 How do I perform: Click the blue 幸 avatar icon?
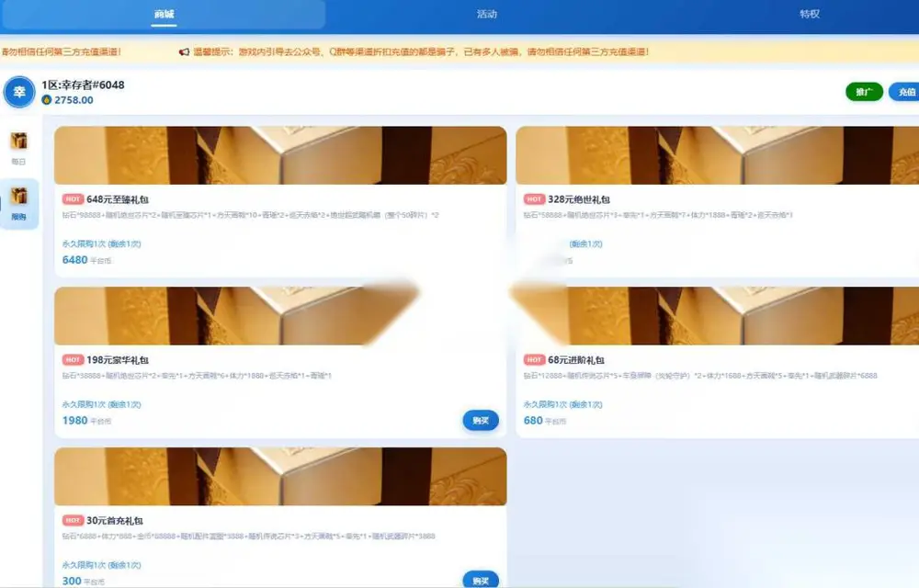pyautogui.click(x=19, y=92)
